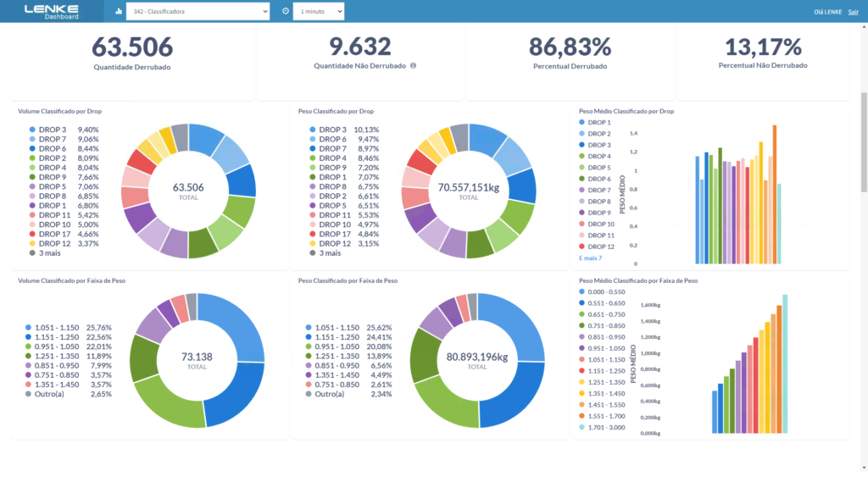This screenshot has width=868, height=488.
Task: Click the 63.506 TOTAL donut center
Action: tap(188, 191)
